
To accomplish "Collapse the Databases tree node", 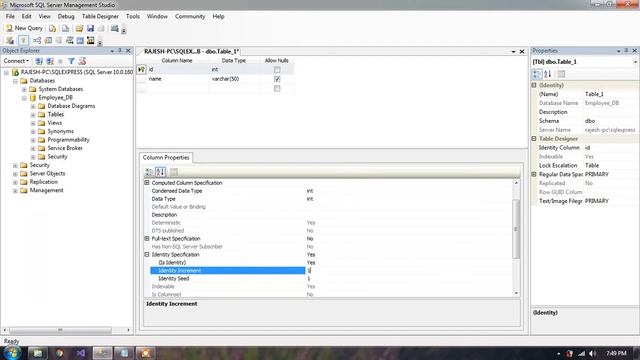I will (x=15, y=81).
